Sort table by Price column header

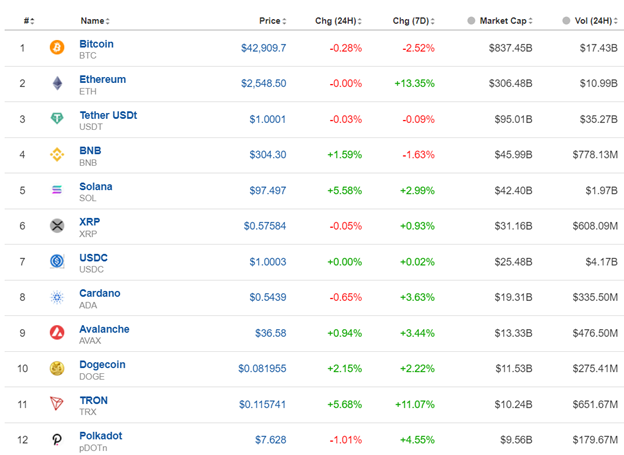(270, 20)
